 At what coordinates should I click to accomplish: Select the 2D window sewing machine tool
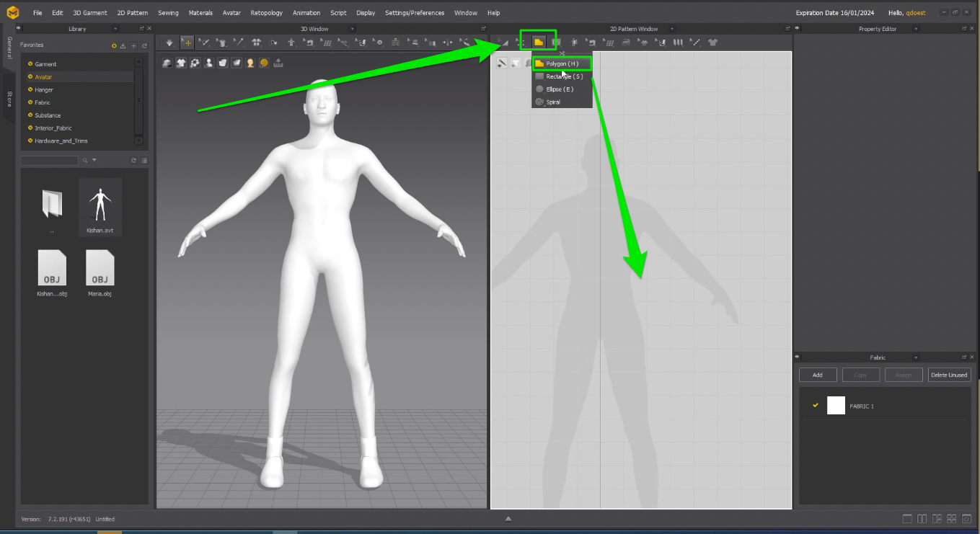click(591, 43)
